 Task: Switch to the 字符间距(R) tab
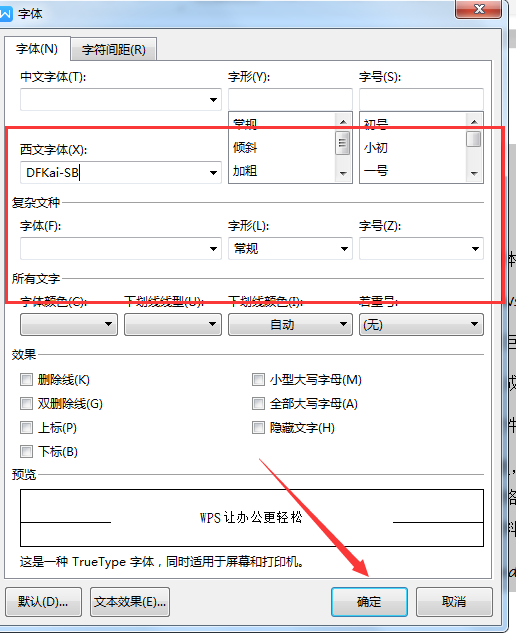(113, 50)
